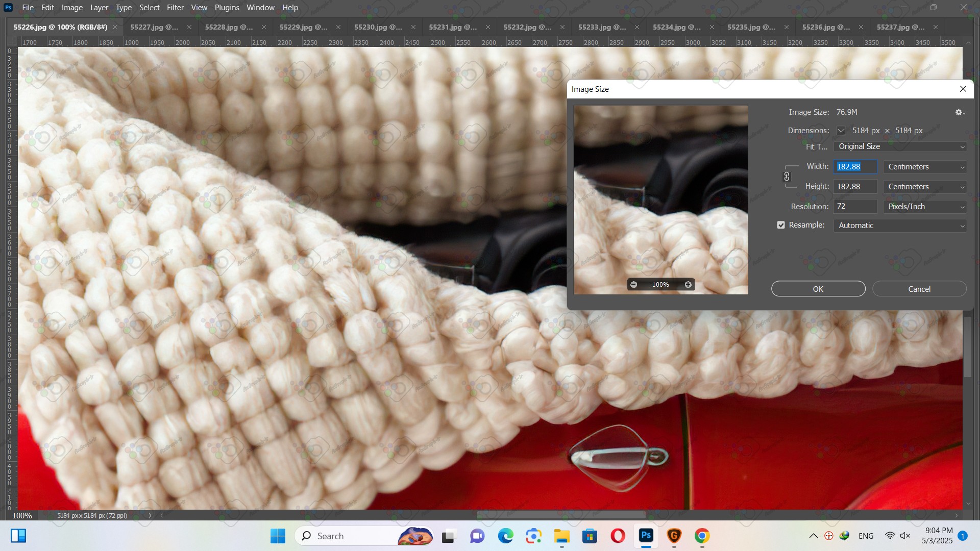
Task: Click the muted volume tray icon
Action: point(905,536)
